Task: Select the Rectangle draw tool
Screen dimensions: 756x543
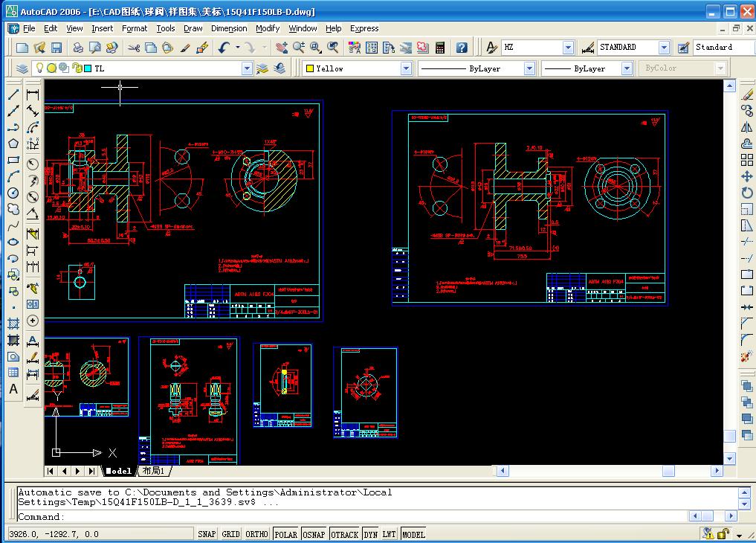Action: [x=13, y=160]
